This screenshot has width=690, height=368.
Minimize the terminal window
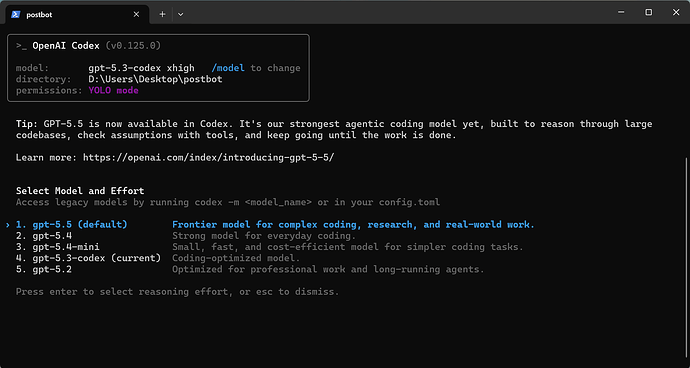point(621,13)
